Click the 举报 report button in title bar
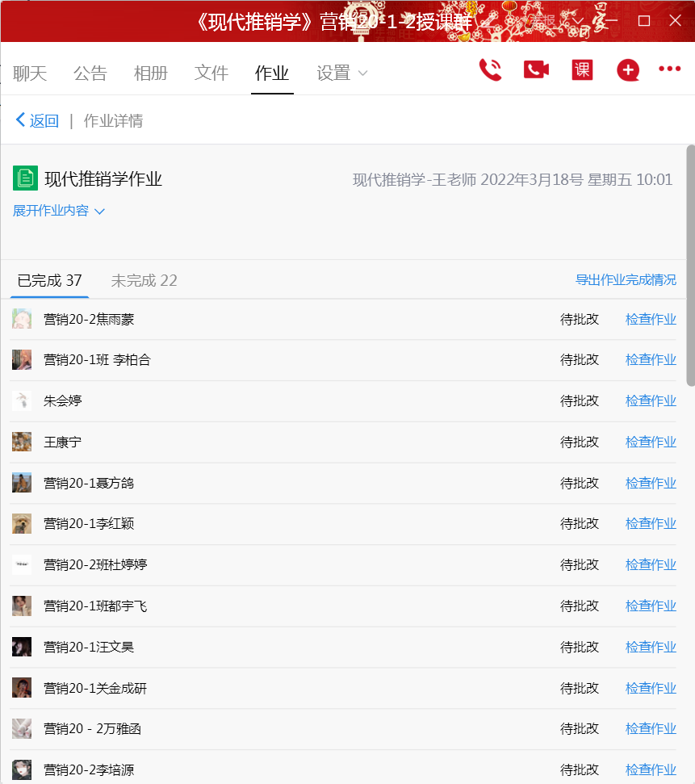 [542, 21]
